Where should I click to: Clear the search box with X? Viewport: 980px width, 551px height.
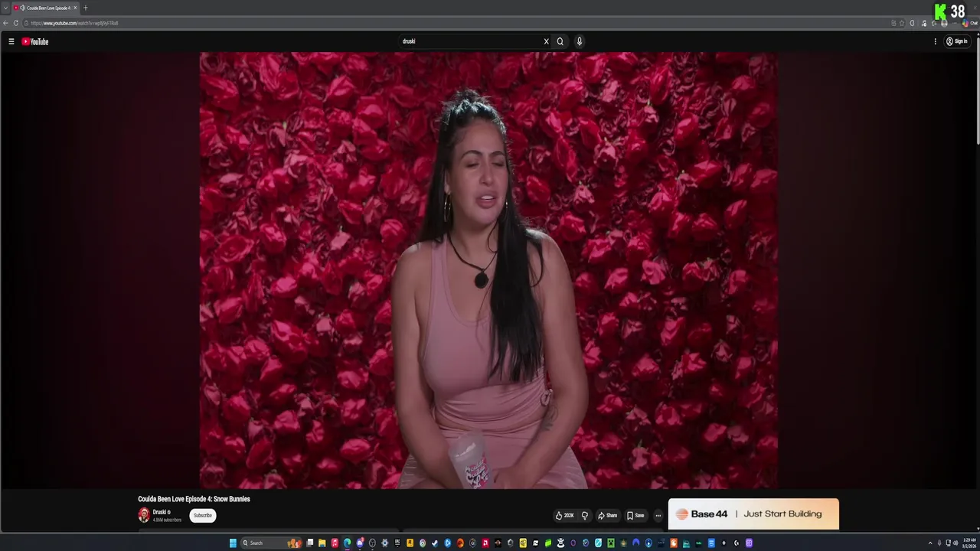coord(546,41)
